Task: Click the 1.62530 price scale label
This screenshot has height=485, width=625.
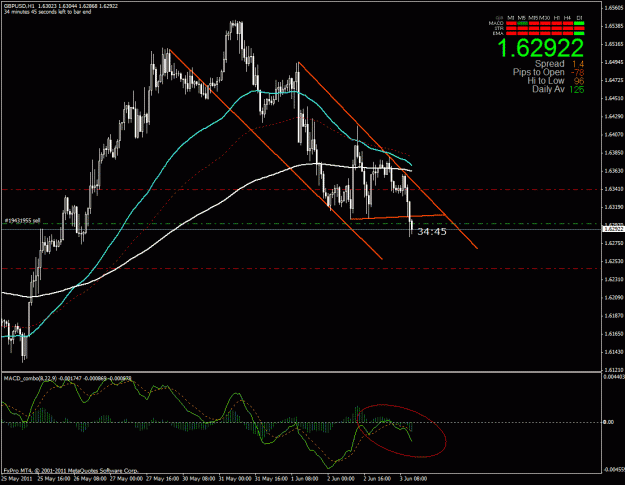Action: click(x=614, y=261)
